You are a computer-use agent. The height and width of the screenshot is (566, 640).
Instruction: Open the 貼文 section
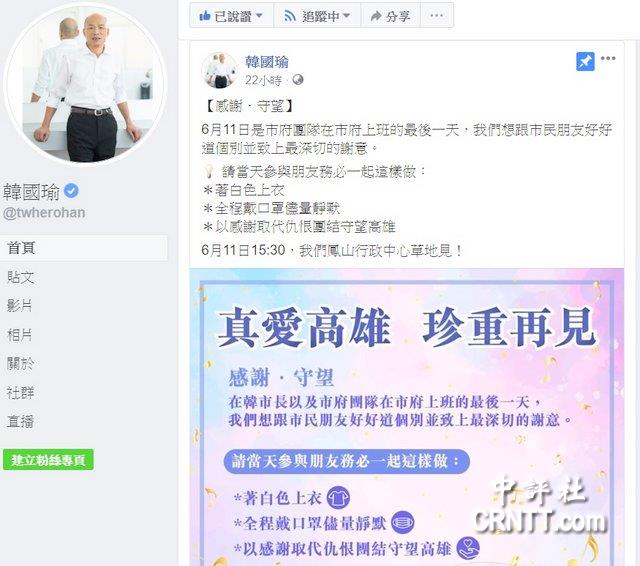pyautogui.click(x=20, y=277)
